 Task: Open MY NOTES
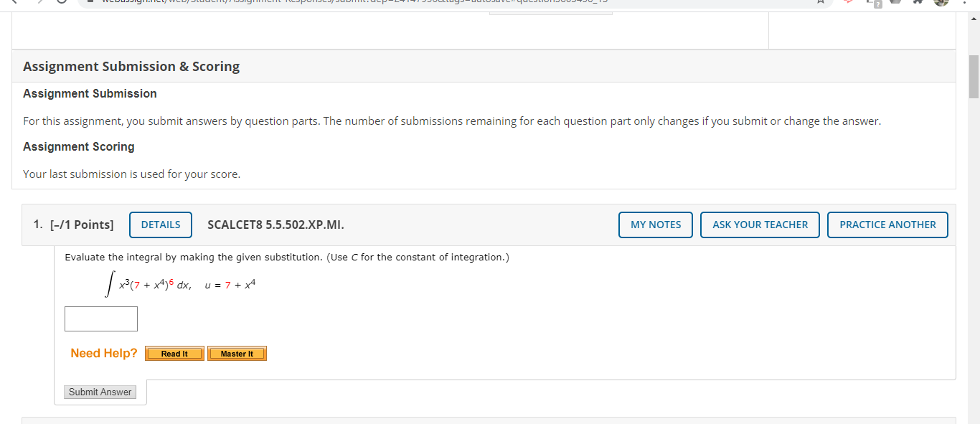coord(655,225)
